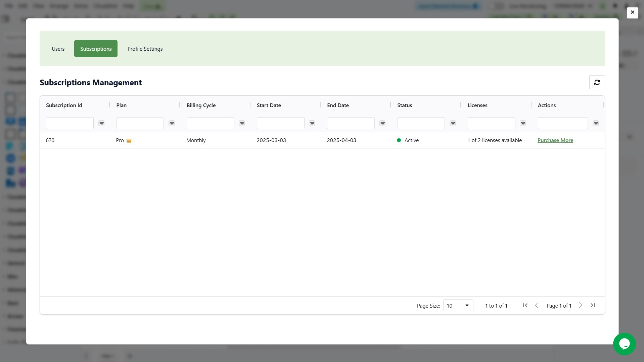
Task: Sort by Start Date column header
Action: tap(269, 105)
